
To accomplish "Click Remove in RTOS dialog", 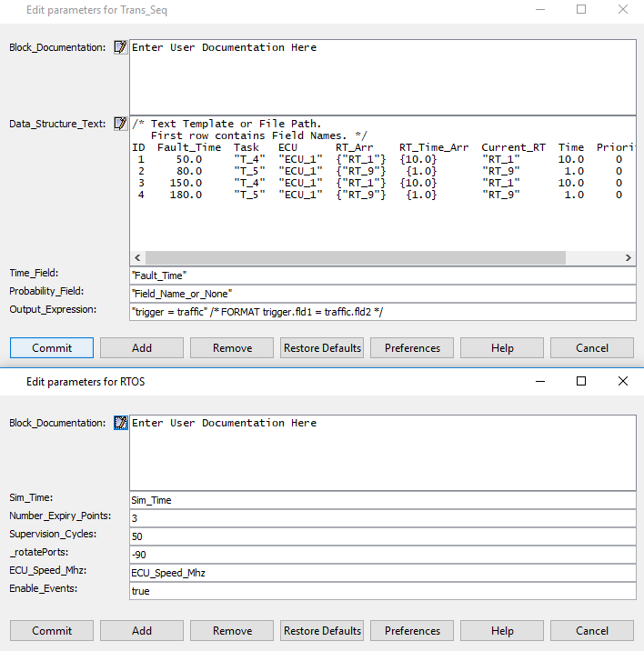I will pyautogui.click(x=232, y=631).
